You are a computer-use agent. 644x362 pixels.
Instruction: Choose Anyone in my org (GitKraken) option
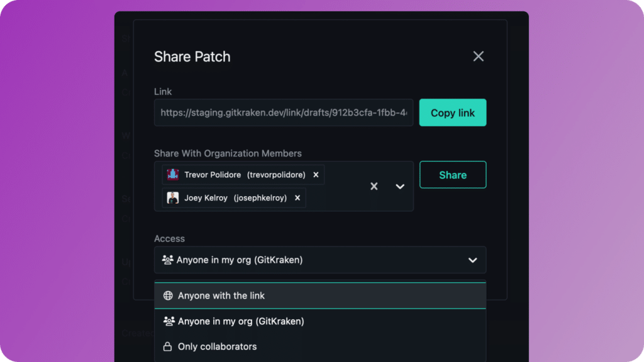click(320, 321)
